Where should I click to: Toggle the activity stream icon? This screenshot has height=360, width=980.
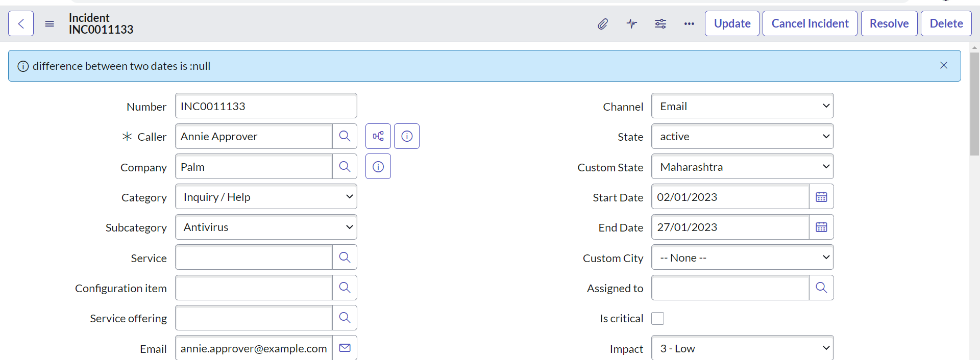pyautogui.click(x=632, y=23)
